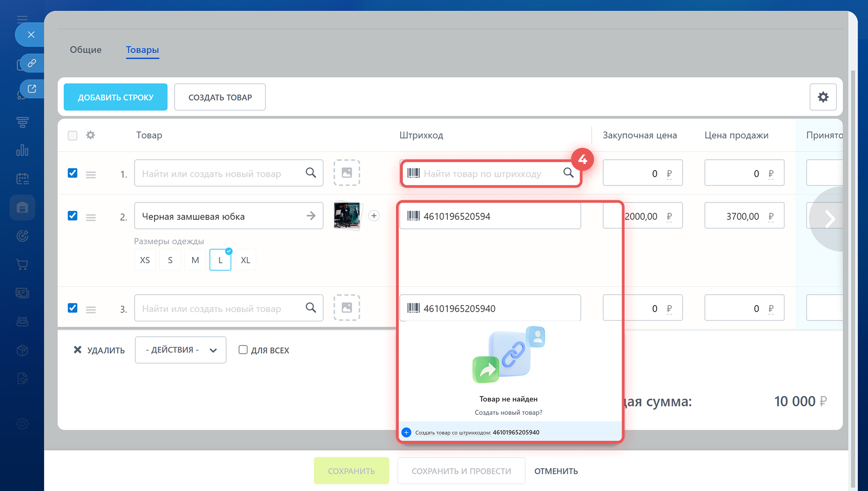
Task: Switch to the «Общие» tab
Action: click(85, 50)
